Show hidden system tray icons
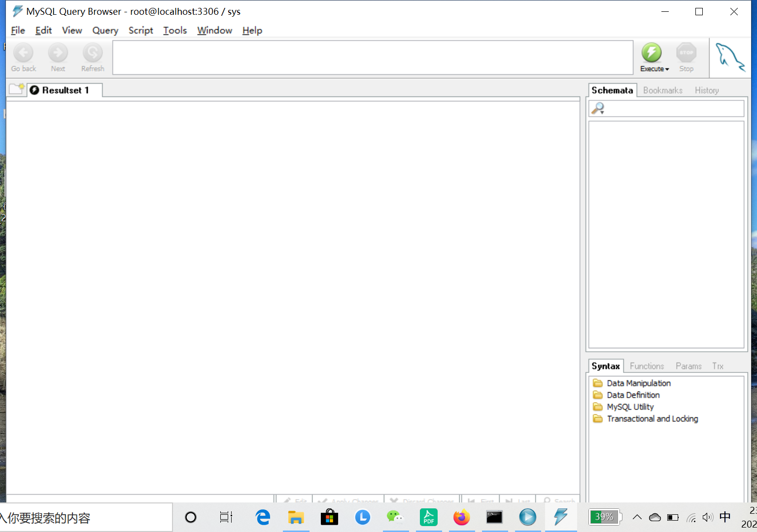The height and width of the screenshot is (532, 757). point(637,517)
